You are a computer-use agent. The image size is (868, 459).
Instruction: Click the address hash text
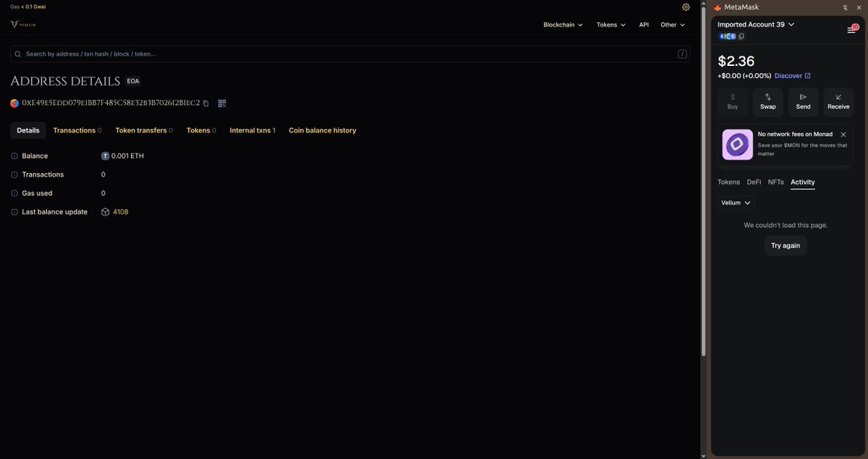click(111, 104)
